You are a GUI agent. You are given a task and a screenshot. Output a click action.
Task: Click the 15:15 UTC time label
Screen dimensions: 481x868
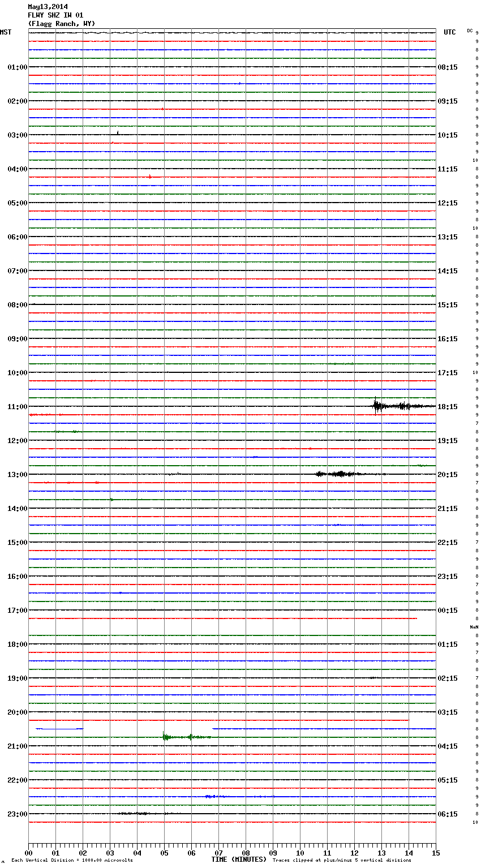[448, 305]
